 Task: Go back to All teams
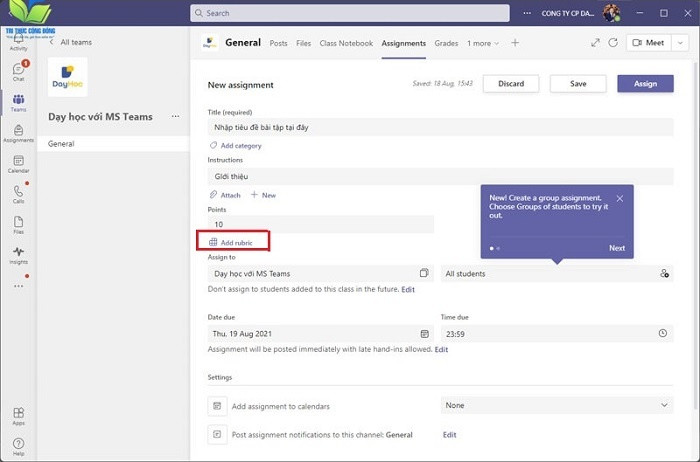[x=71, y=42]
